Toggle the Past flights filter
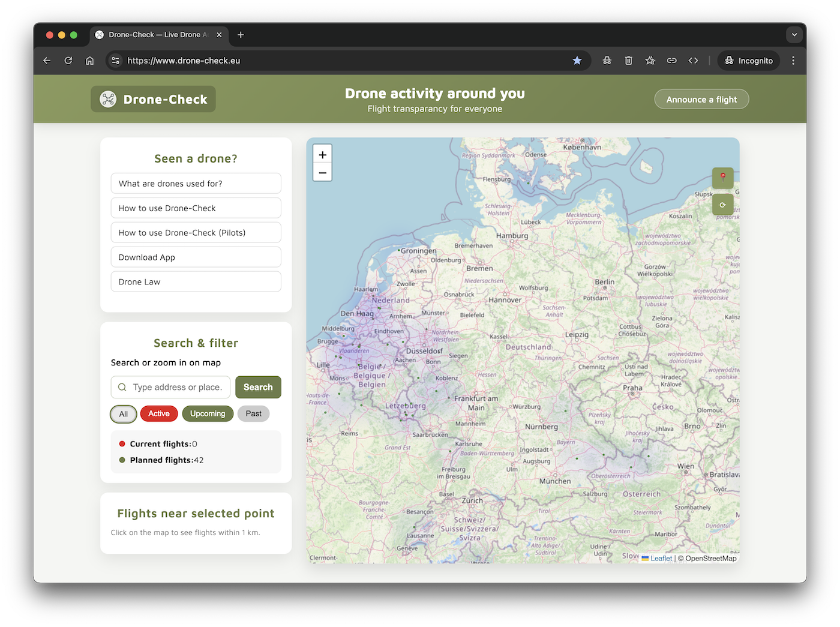The image size is (840, 627). click(x=253, y=413)
